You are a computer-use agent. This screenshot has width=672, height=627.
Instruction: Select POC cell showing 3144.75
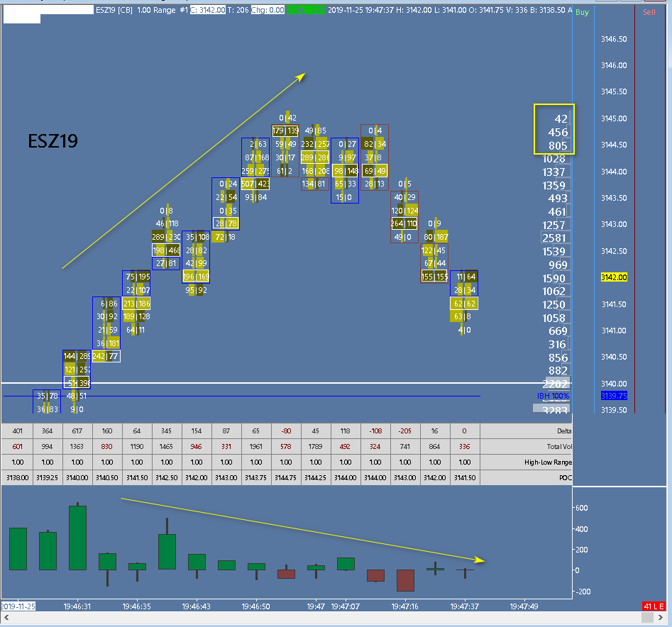[286, 477]
